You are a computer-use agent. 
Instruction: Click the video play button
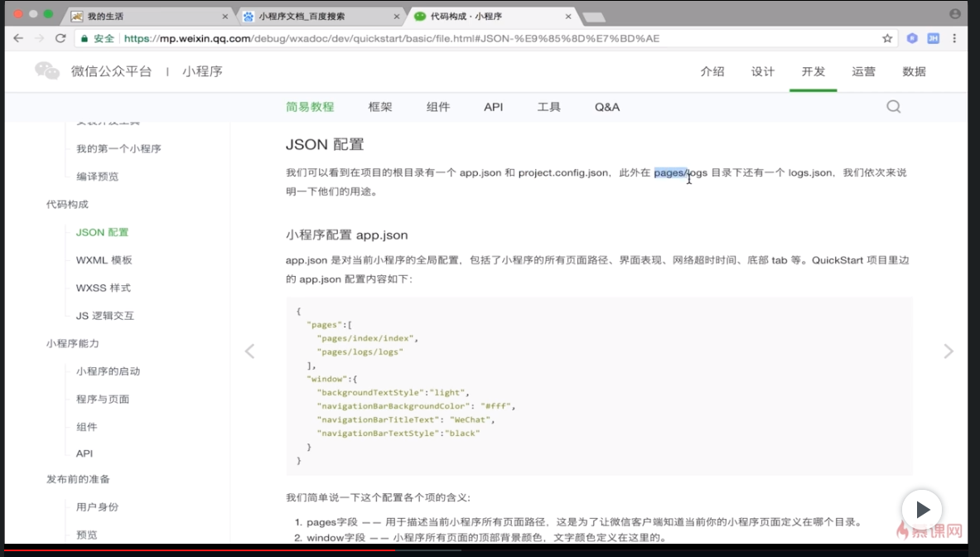tap(922, 510)
